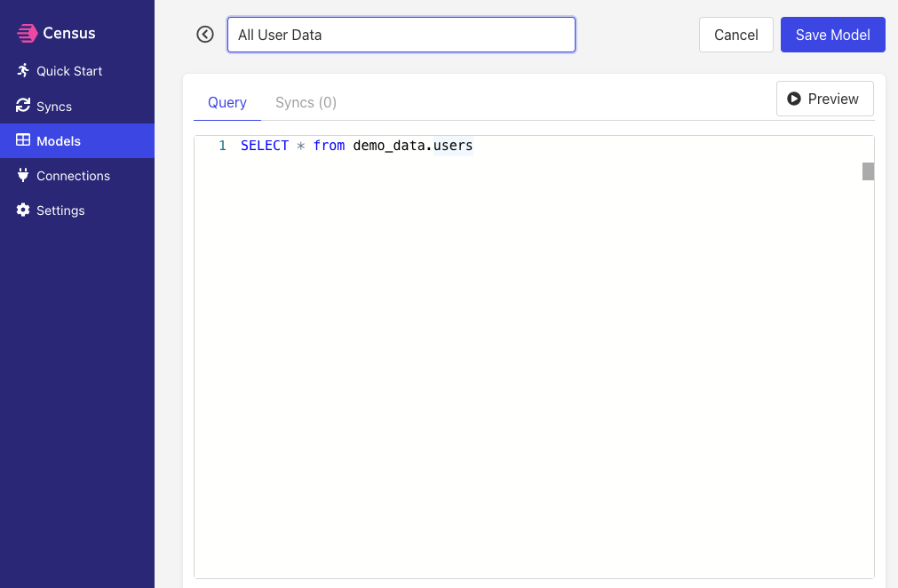Focus the All User Data name field
This screenshot has height=588, width=898.
401,36
